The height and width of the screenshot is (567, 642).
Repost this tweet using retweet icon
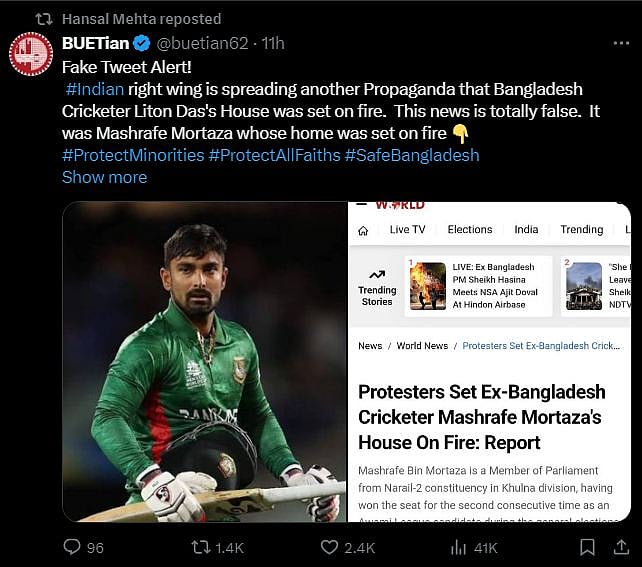tap(202, 547)
